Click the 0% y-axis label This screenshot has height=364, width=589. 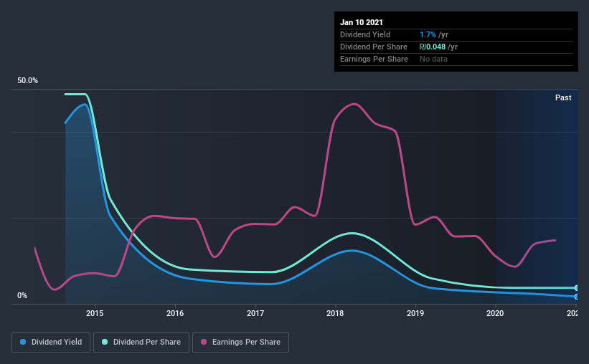(x=22, y=296)
